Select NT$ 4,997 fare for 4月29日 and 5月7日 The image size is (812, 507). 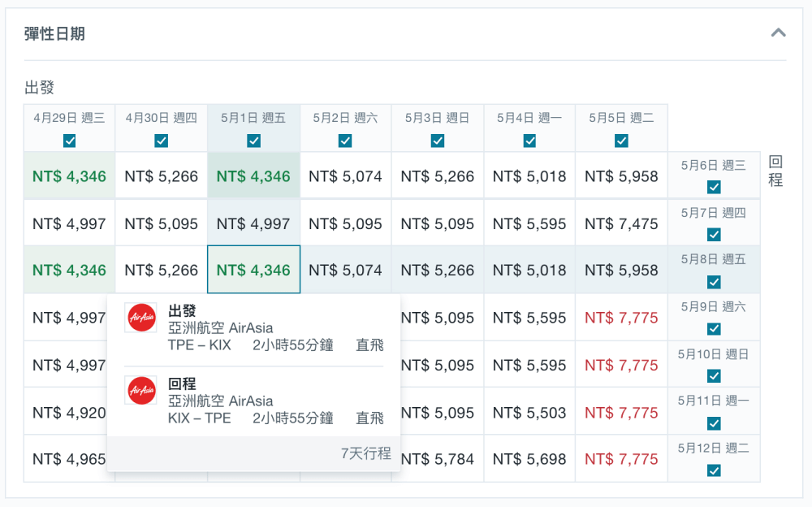pyautogui.click(x=69, y=223)
